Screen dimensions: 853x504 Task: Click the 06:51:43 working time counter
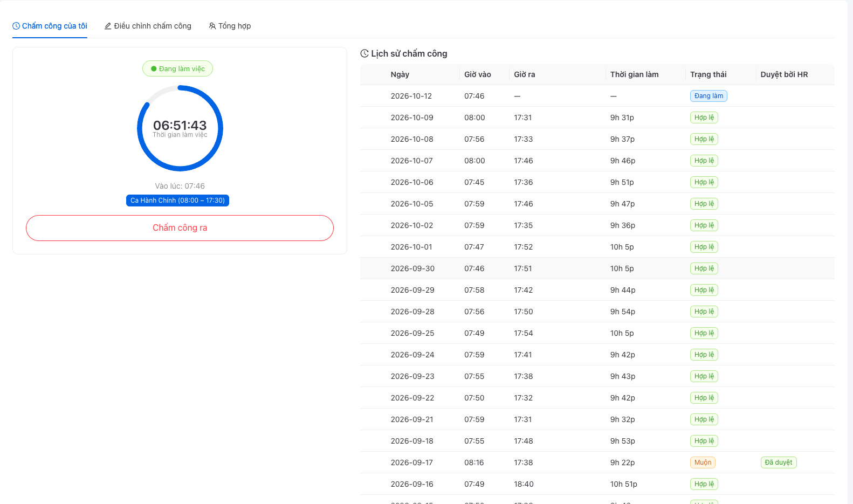(x=180, y=125)
